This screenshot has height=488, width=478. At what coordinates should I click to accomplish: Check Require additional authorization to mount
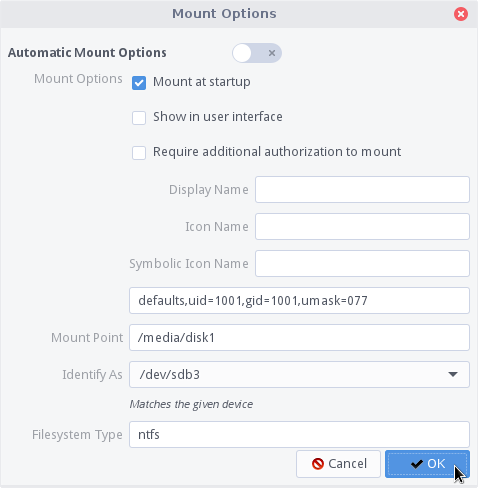click(x=139, y=153)
